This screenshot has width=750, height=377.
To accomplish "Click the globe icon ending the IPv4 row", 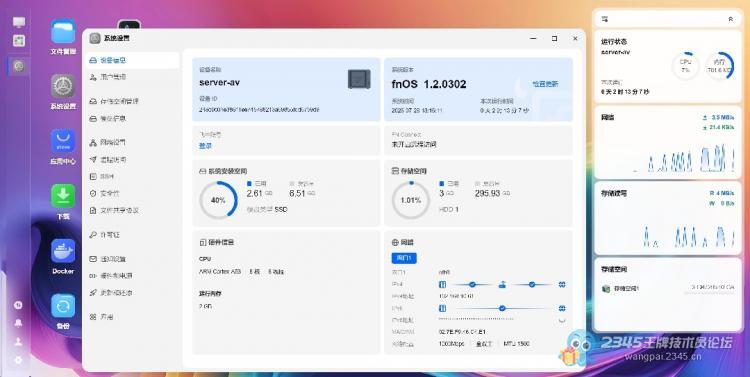I will point(562,285).
